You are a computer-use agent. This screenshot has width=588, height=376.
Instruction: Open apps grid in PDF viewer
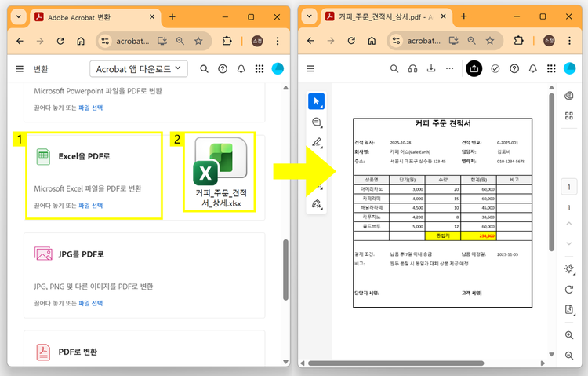(x=551, y=69)
